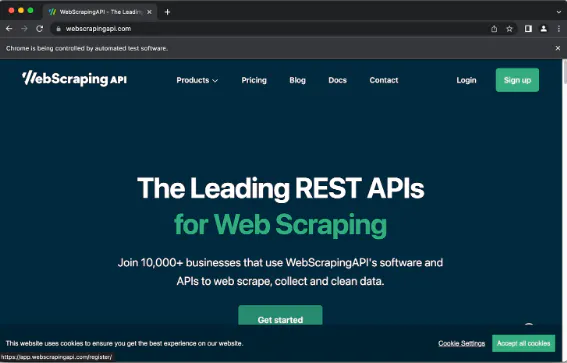Click the yellow macOS minimize button
The width and height of the screenshot is (567, 363).
point(21,10)
